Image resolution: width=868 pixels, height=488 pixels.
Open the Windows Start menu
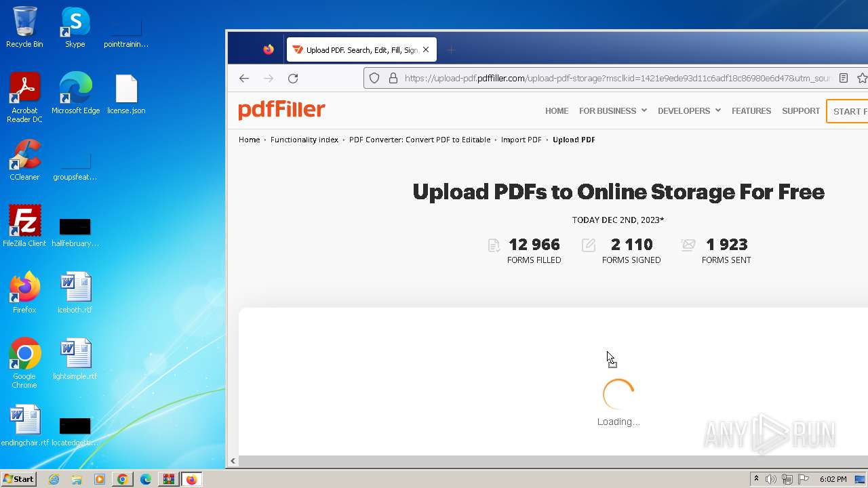(18, 479)
